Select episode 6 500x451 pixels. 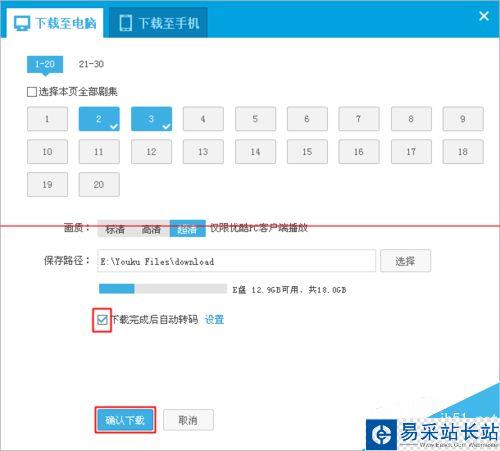point(307,119)
